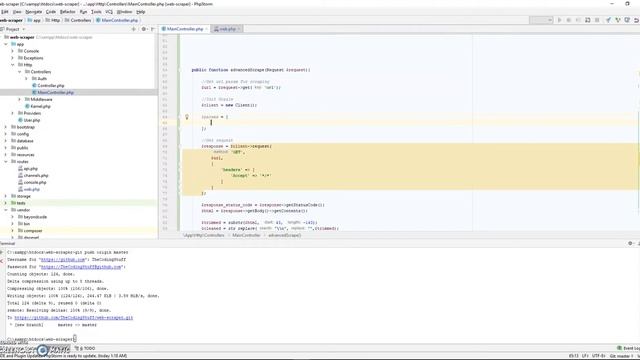Open the https://github.com link in terminal
The image size is (640, 360).
pos(63,260)
